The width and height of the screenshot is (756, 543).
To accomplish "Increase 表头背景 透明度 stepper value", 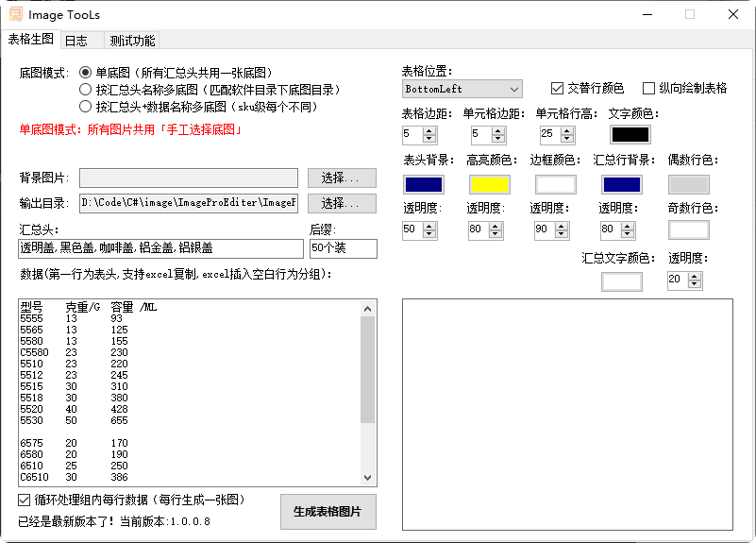I will [x=429, y=225].
